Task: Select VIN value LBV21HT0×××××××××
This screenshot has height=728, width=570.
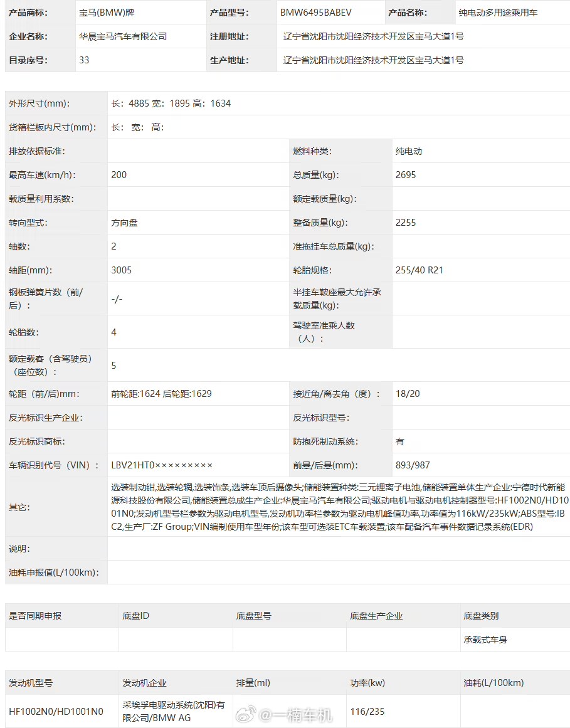Action: [162, 465]
